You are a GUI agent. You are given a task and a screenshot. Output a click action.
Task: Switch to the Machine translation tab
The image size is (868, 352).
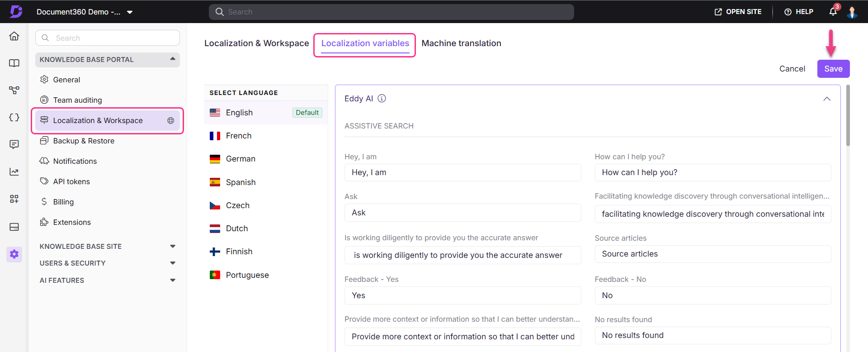(x=461, y=43)
